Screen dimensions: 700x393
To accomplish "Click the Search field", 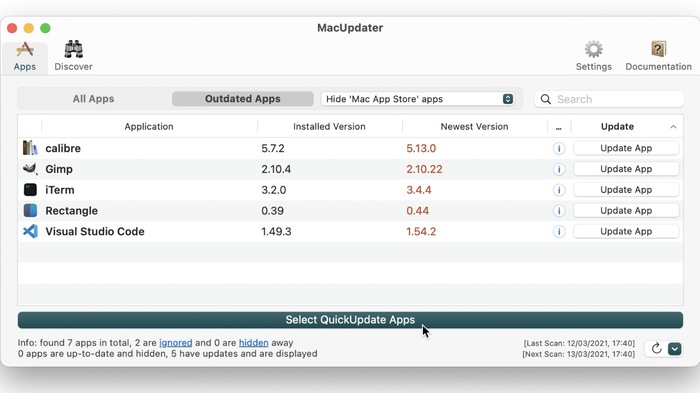I will pyautogui.click(x=609, y=99).
